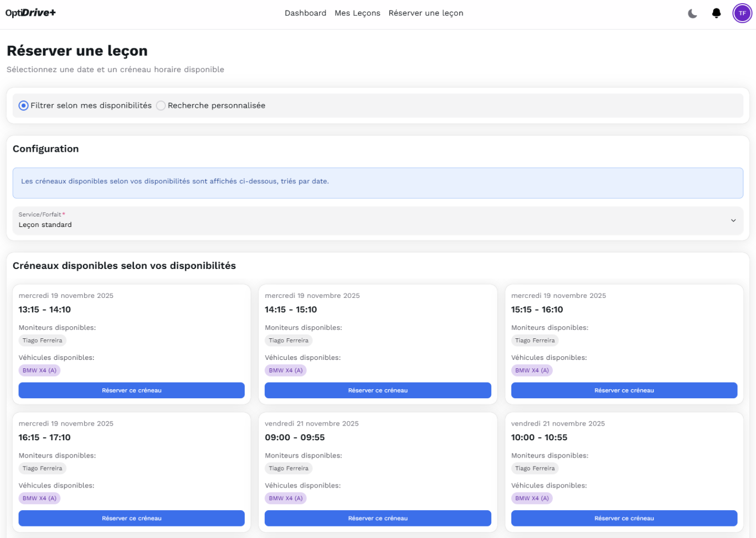Select the 'Filtrer selon mes disponibilités' option

tap(23, 106)
